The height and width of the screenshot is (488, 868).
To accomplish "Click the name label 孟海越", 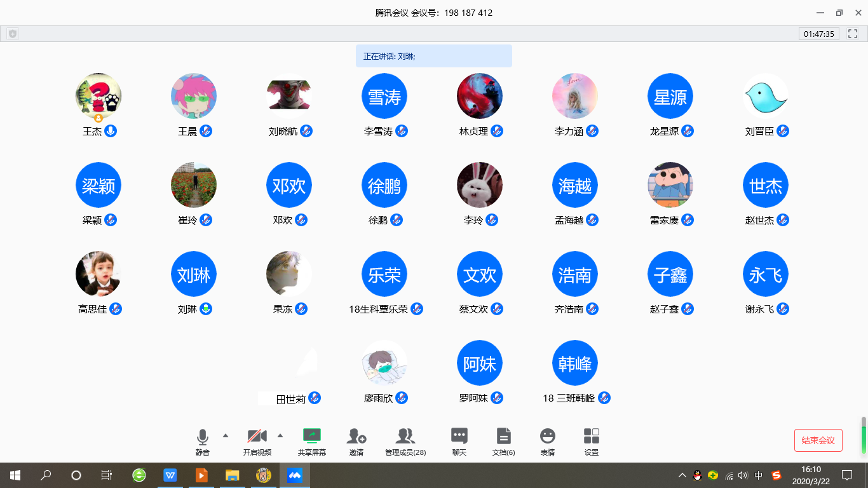I will tap(569, 220).
